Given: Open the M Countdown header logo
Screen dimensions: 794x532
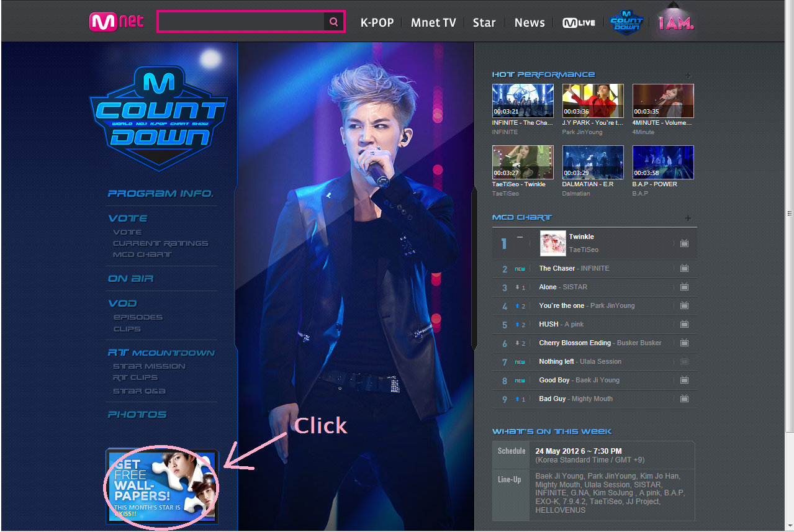Looking at the screenshot, I should 626,22.
